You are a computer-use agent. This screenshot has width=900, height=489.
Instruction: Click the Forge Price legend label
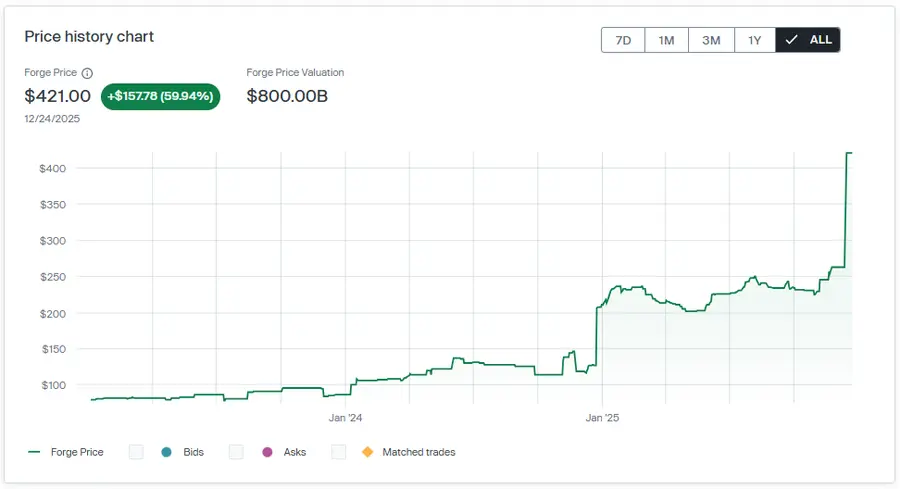(77, 452)
